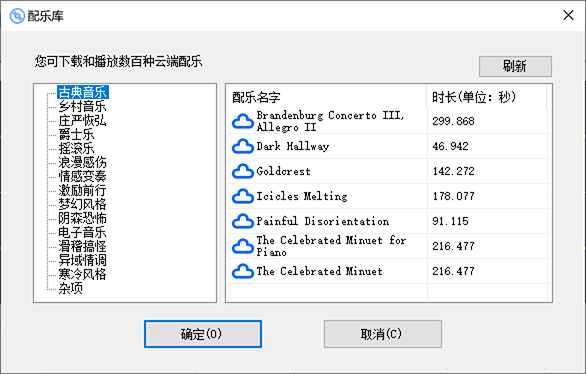Click the 刷新 refresh button
Image resolution: width=586 pixels, height=374 pixels.
click(515, 67)
